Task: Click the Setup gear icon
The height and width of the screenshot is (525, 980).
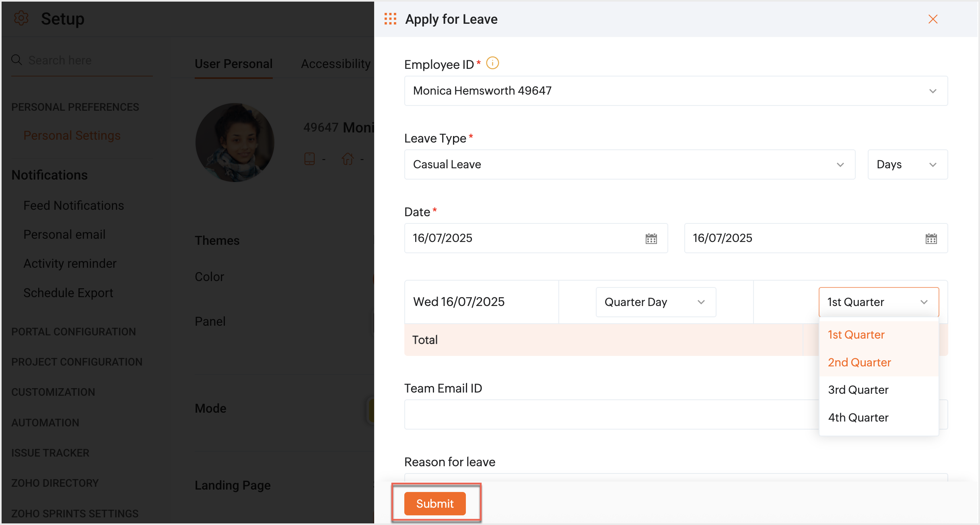Action: pyautogui.click(x=21, y=19)
